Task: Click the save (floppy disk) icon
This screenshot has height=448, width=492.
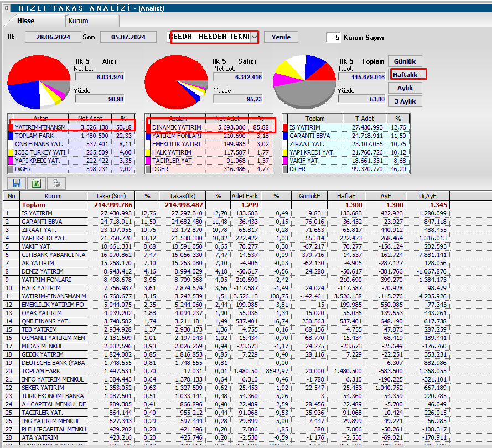Action: point(17,183)
